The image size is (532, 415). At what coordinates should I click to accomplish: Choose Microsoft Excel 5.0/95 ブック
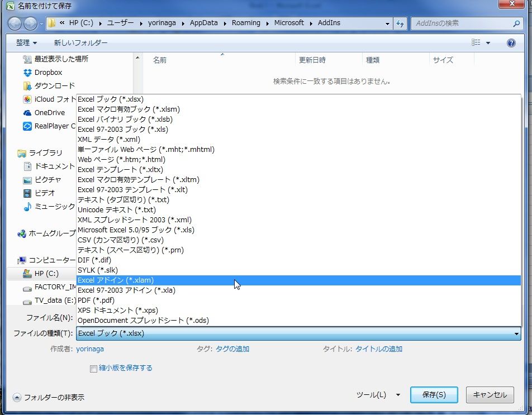coord(298,230)
